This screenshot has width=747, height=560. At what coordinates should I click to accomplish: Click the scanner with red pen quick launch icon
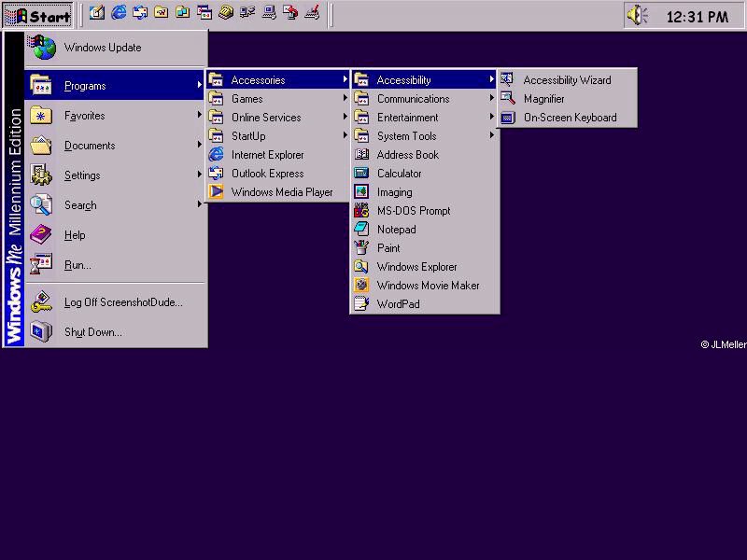[x=312, y=13]
